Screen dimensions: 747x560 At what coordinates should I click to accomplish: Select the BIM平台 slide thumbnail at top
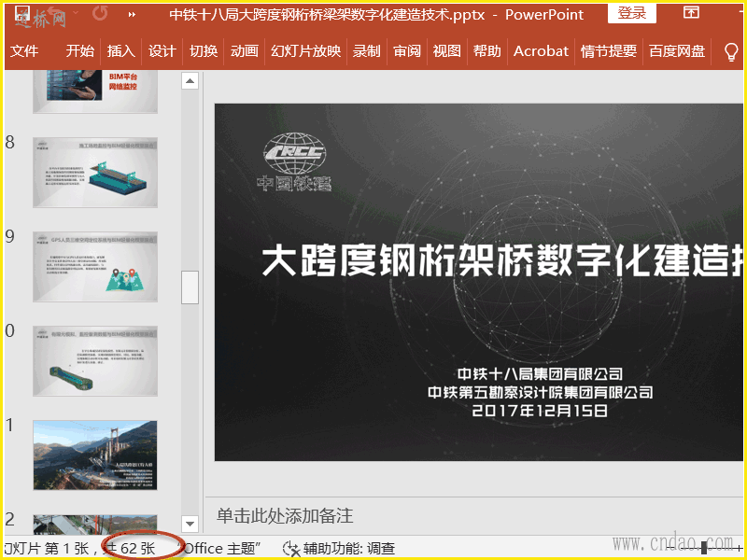[95, 91]
